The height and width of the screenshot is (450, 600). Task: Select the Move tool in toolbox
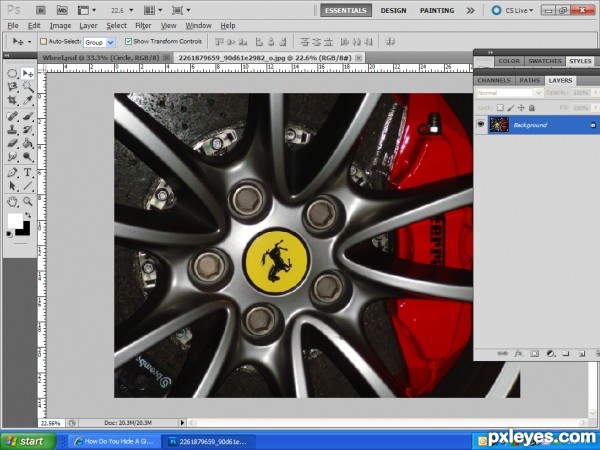[28, 73]
